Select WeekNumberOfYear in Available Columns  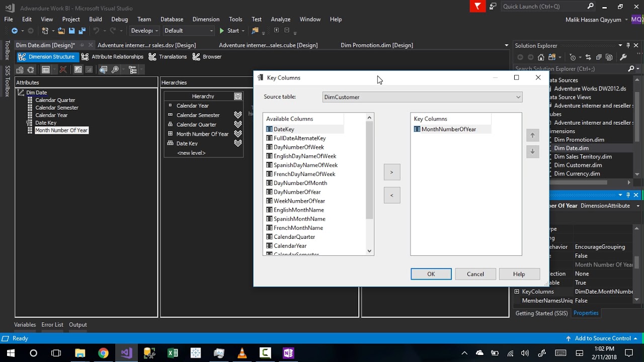[x=299, y=201]
